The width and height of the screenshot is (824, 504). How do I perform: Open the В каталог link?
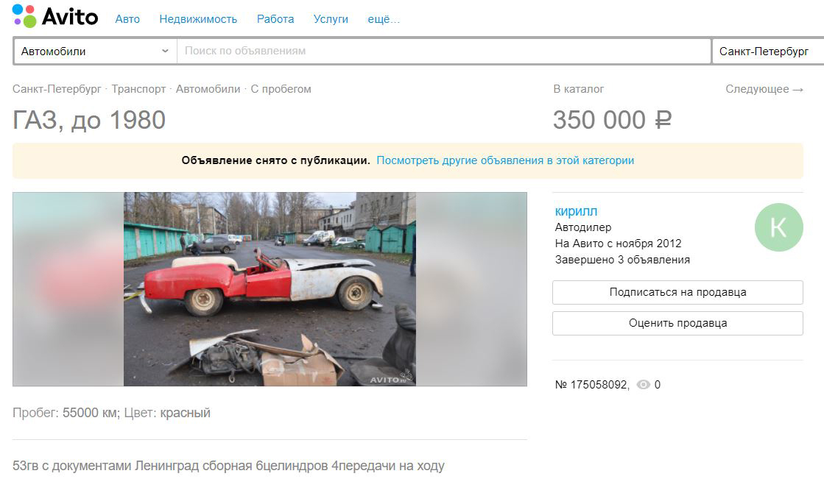pyautogui.click(x=578, y=89)
